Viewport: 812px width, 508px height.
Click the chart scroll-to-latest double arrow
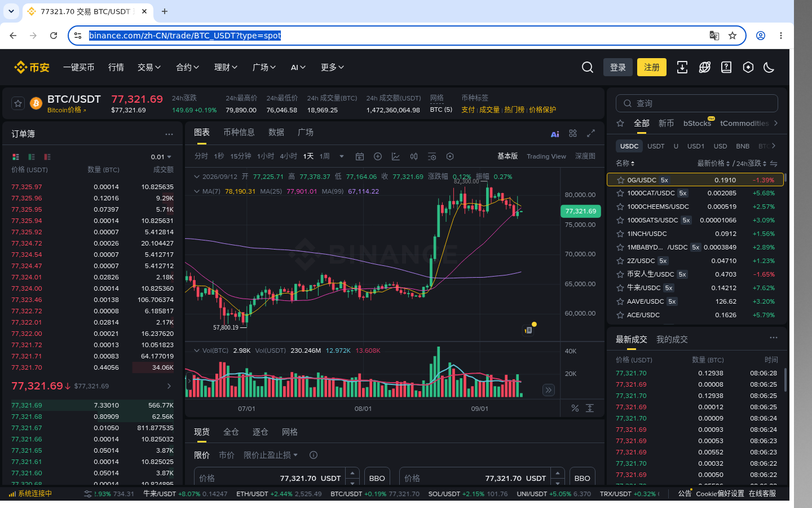549,390
